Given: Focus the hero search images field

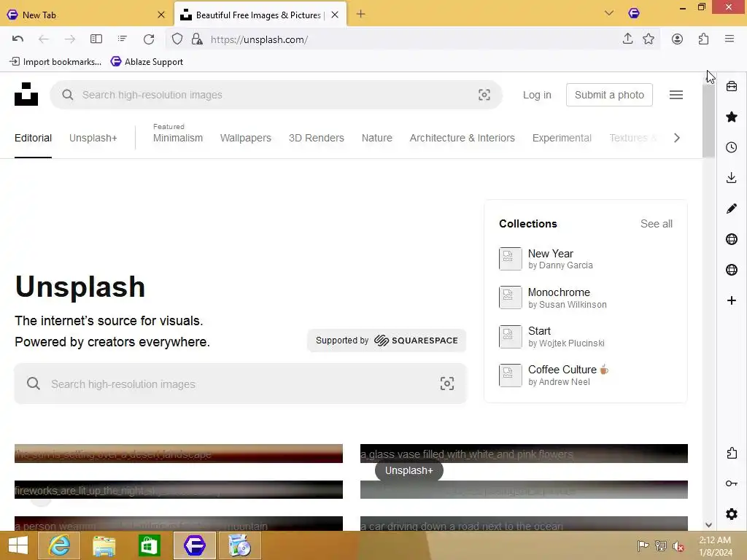Looking at the screenshot, I should pyautogui.click(x=241, y=384).
